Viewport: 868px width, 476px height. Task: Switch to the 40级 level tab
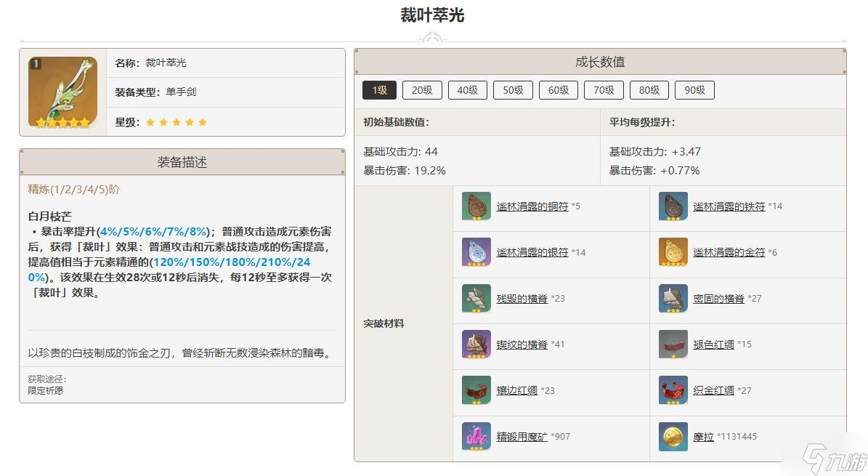click(x=467, y=90)
